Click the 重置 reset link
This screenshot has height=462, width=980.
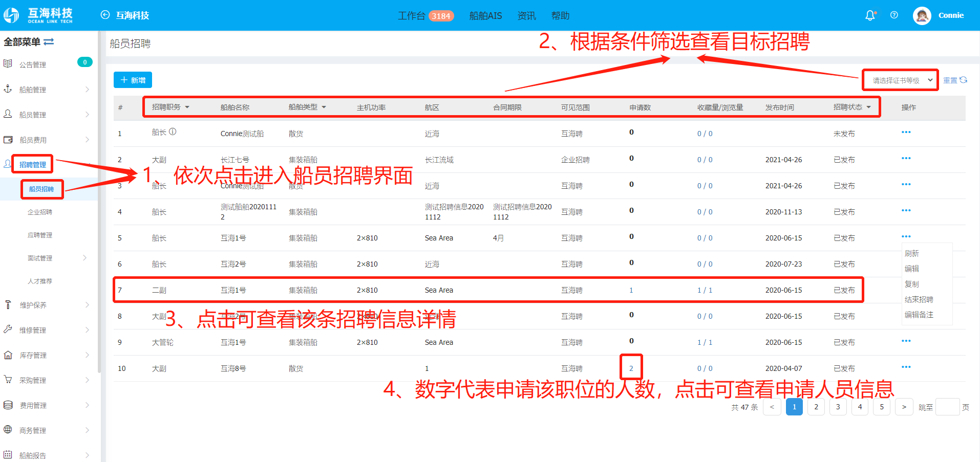coord(955,80)
